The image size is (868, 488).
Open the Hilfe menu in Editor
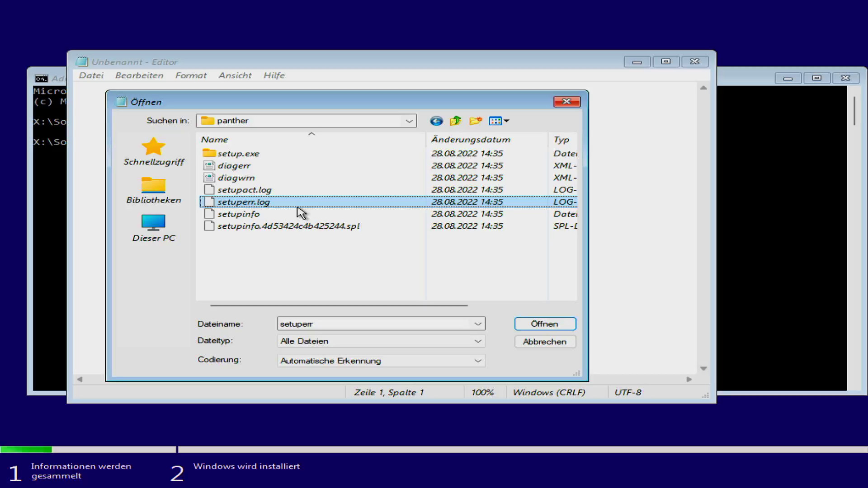point(274,75)
